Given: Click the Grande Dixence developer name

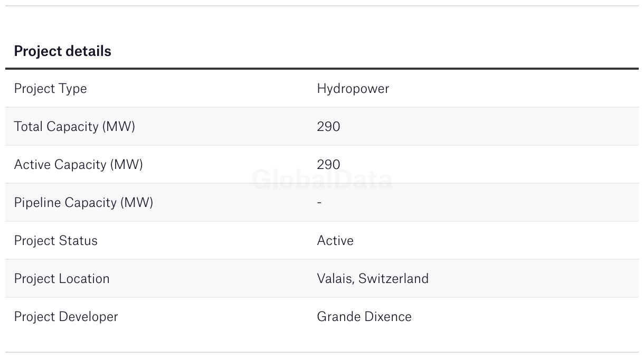Looking at the screenshot, I should pyautogui.click(x=364, y=317).
